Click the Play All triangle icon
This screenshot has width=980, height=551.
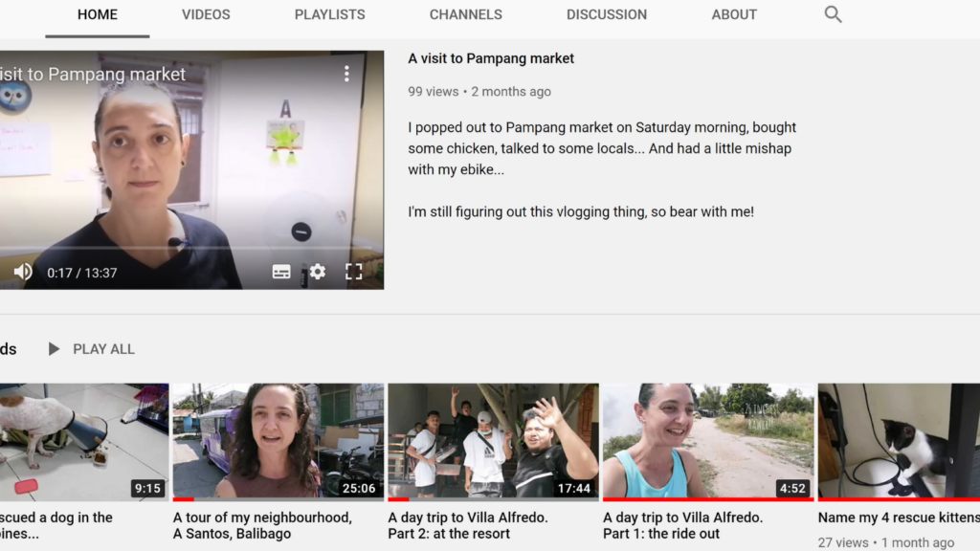[55, 349]
